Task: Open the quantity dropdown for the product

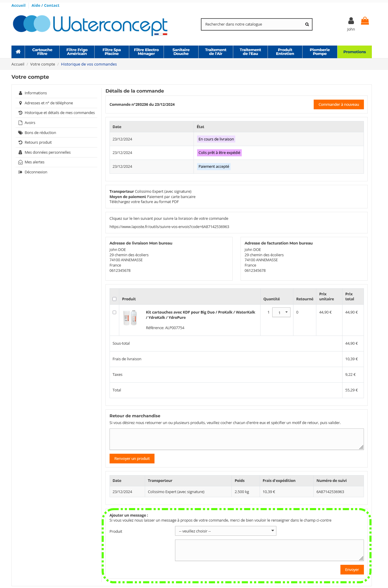Action: 281,312
